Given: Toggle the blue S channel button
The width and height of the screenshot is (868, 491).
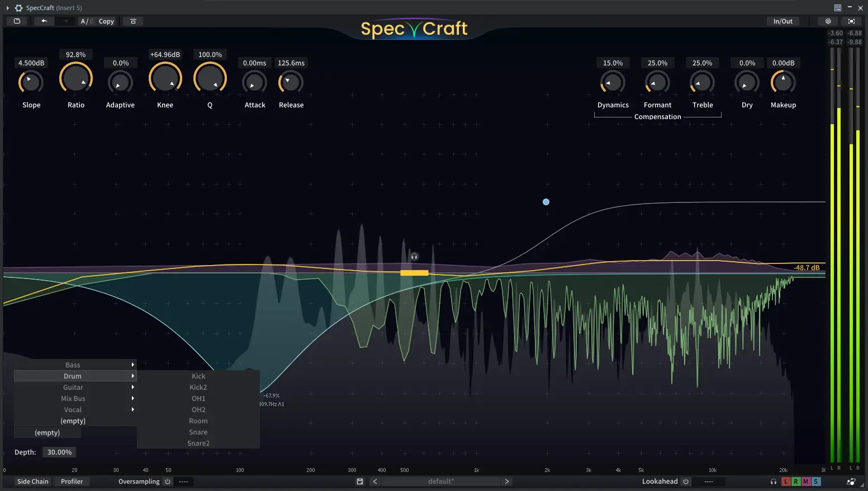Looking at the screenshot, I should tap(816, 481).
